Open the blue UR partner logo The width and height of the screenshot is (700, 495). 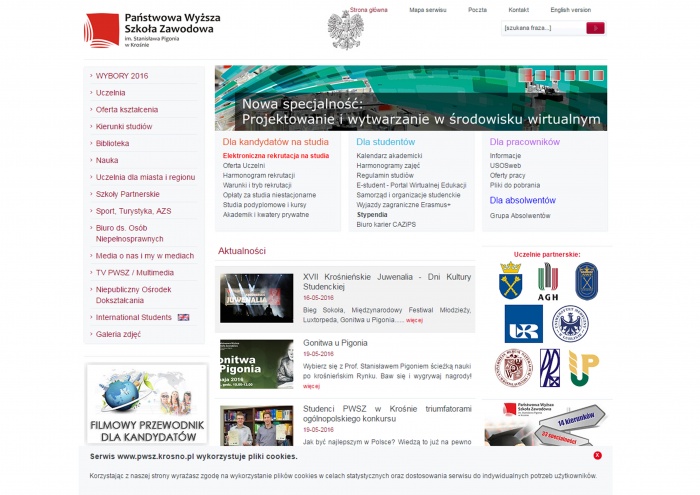(524, 324)
